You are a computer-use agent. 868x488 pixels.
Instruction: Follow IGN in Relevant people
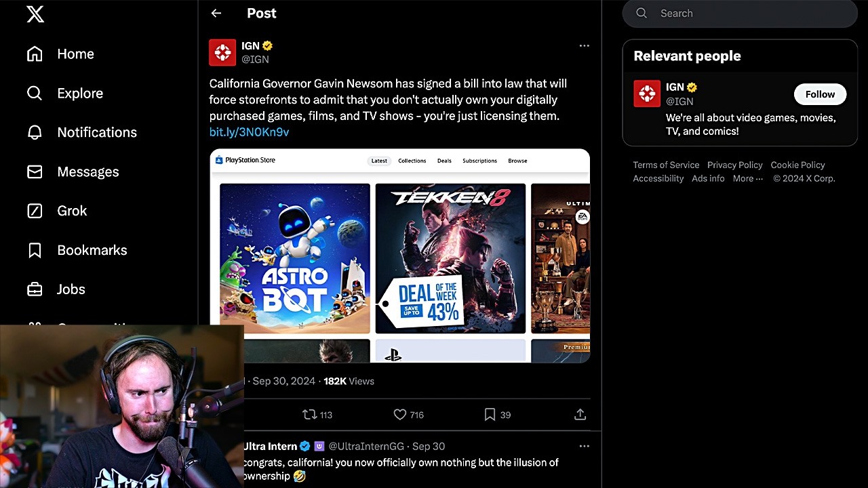click(x=819, y=94)
